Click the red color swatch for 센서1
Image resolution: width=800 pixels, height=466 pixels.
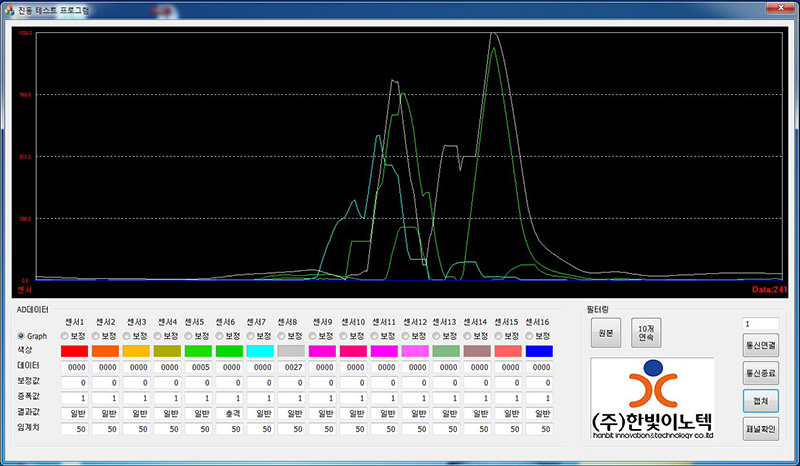75,352
